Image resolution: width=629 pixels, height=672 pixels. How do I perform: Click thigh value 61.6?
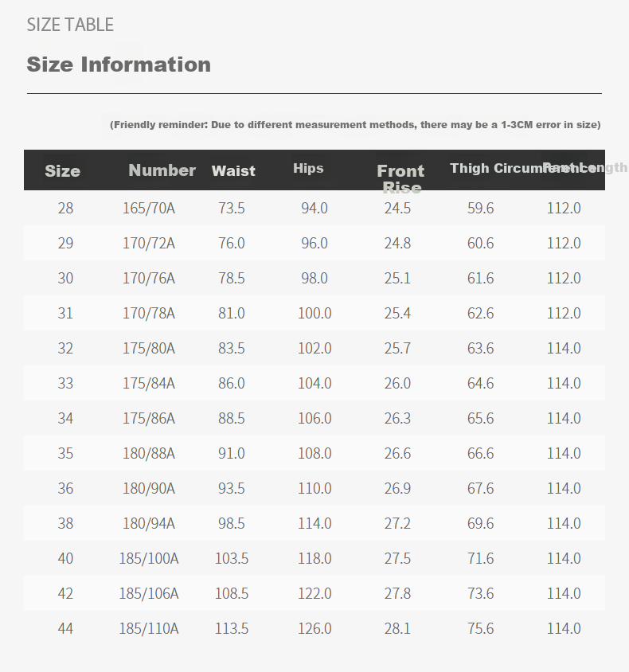pyautogui.click(x=481, y=279)
